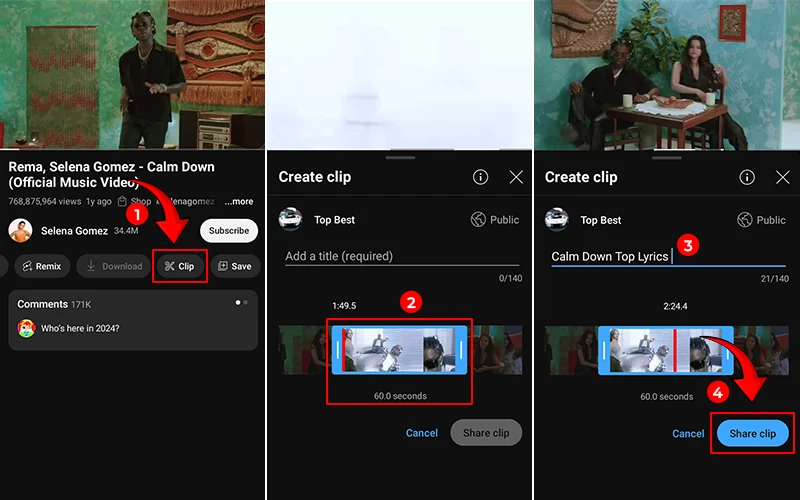Tap the 1:49.5 timestamp label
Screen dimensions: 800x500
pyautogui.click(x=344, y=306)
